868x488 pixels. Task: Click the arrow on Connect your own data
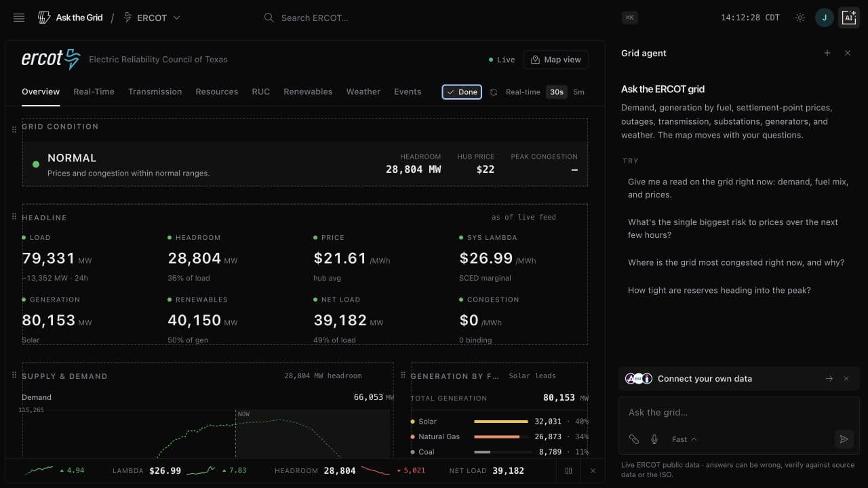[x=829, y=379]
